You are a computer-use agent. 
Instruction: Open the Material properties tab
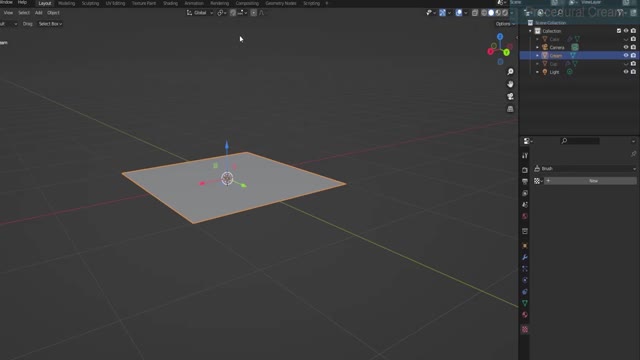click(x=525, y=315)
